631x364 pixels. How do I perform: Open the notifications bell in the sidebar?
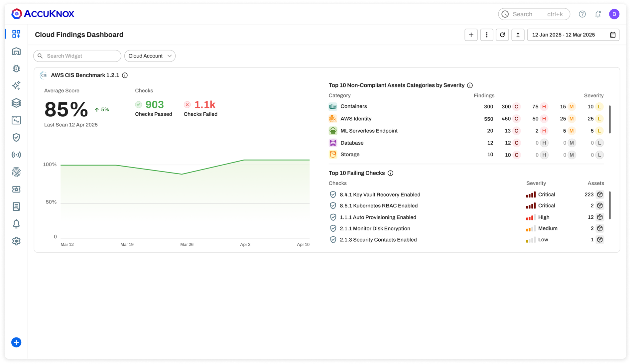click(x=16, y=224)
